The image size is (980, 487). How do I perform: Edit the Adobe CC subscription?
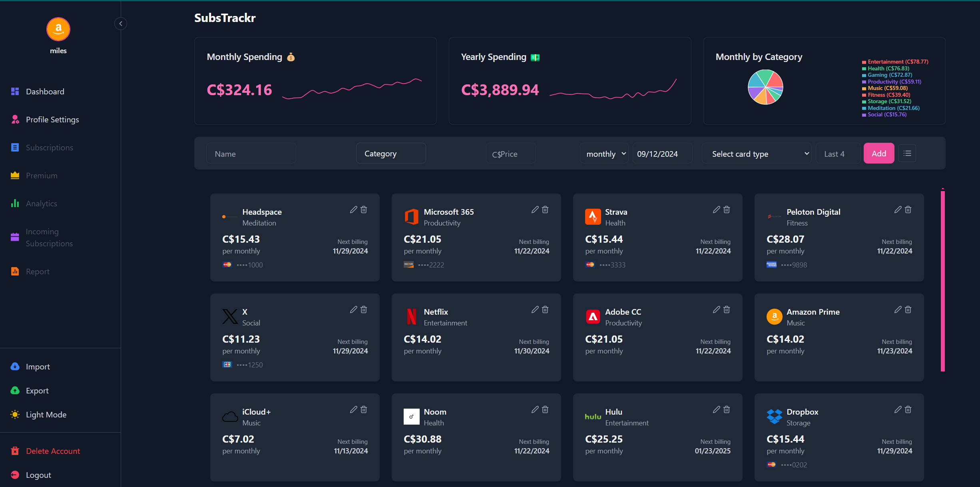[717, 309]
